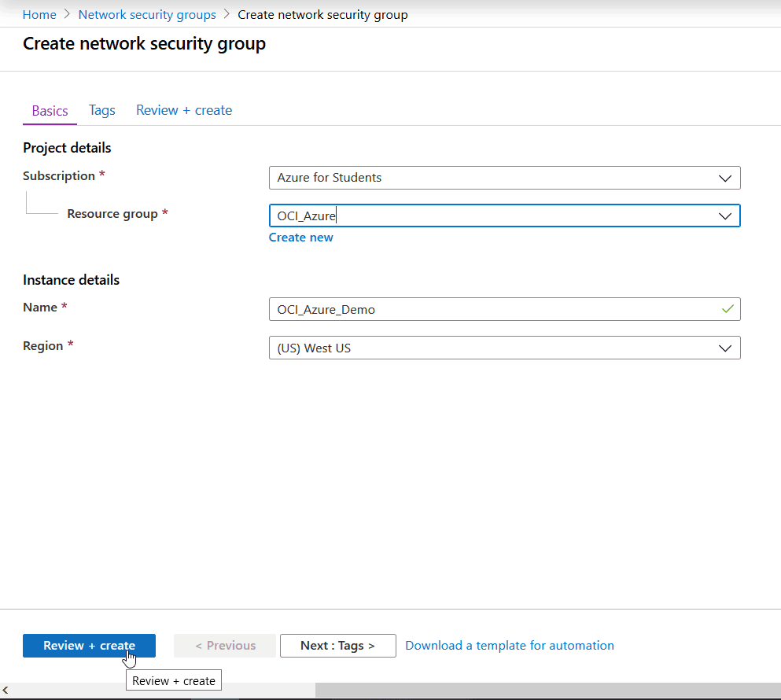This screenshot has width=781, height=700.
Task: Open Network security groups breadcrumb link
Action: point(146,14)
